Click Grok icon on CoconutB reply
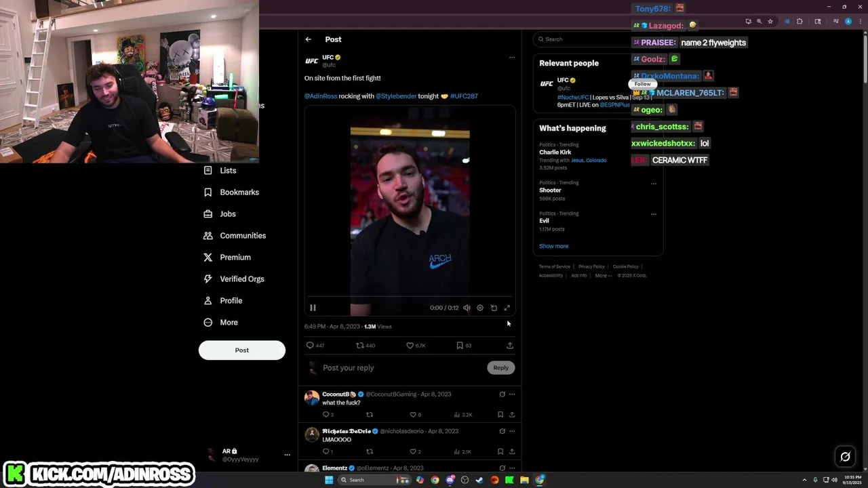 pos(502,394)
